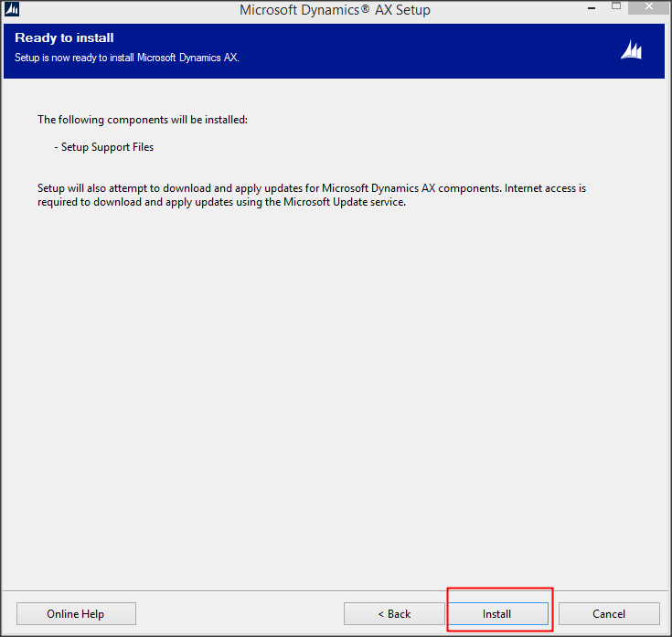This screenshot has width=672, height=637.
Task: Close the setup window
Action: 649,6
